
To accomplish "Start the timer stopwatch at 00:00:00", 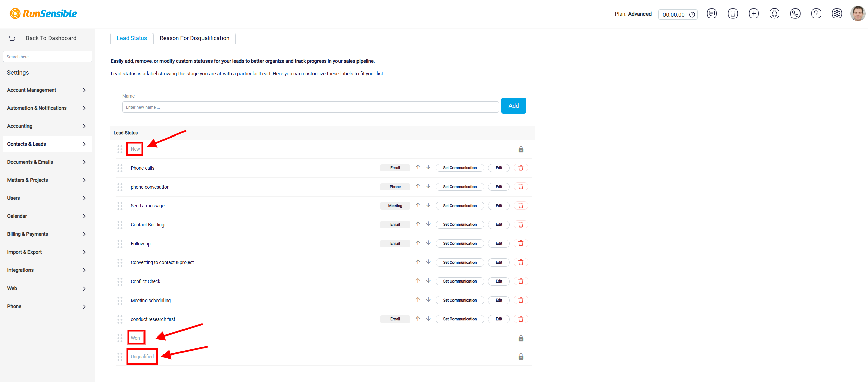I will click(692, 14).
